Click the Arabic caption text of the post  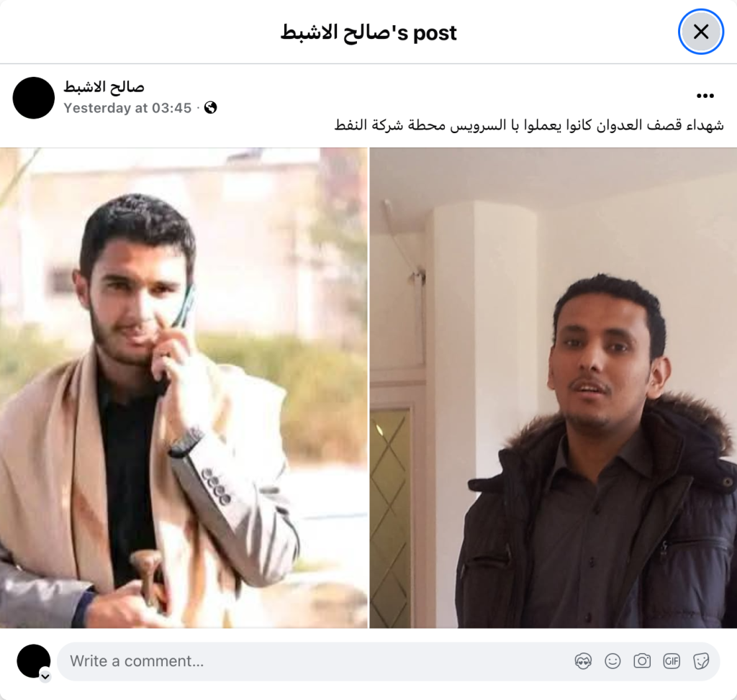(x=529, y=125)
